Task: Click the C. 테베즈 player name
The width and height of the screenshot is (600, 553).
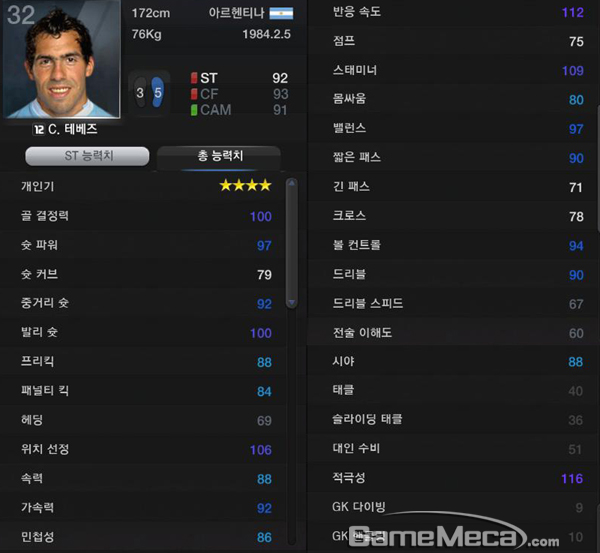Action: (x=73, y=129)
